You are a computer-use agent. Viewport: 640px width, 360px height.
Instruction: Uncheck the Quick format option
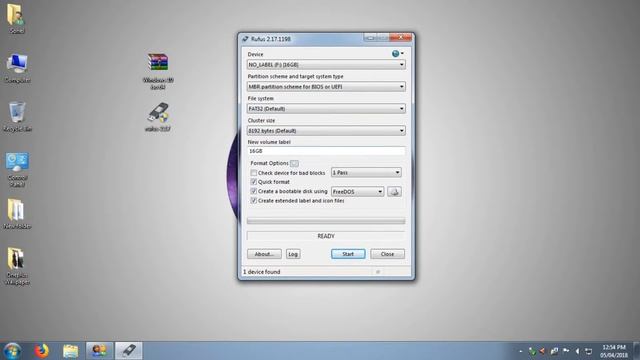coord(253,182)
